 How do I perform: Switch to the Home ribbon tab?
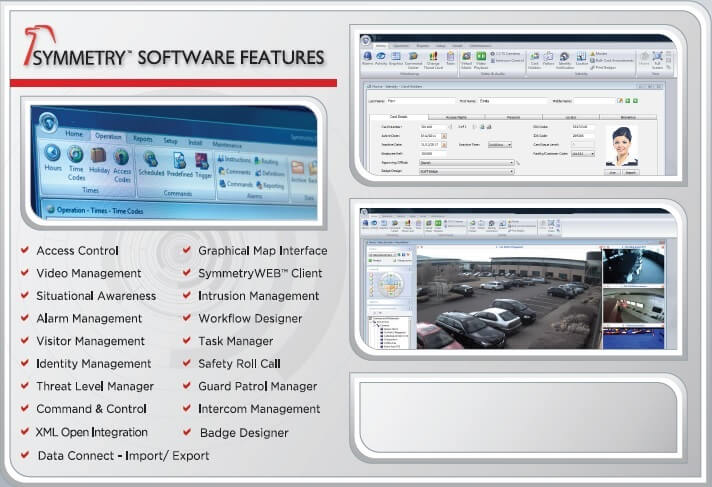coord(74,134)
